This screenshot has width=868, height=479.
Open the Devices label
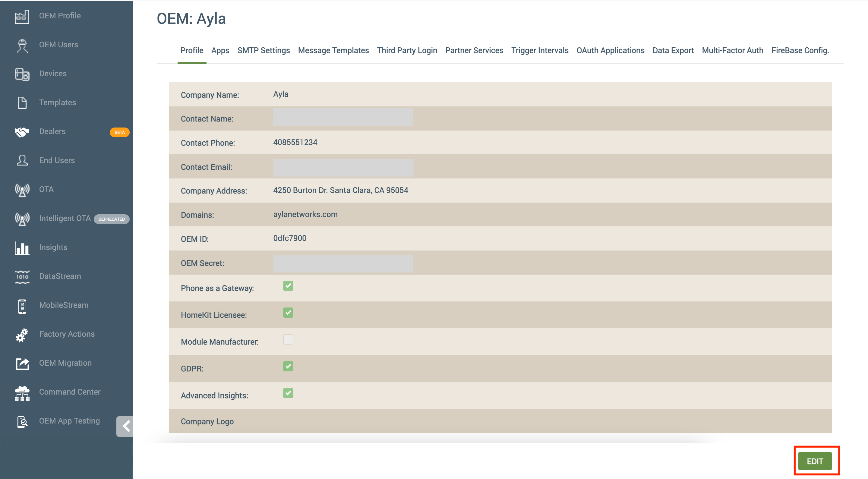[53, 74]
